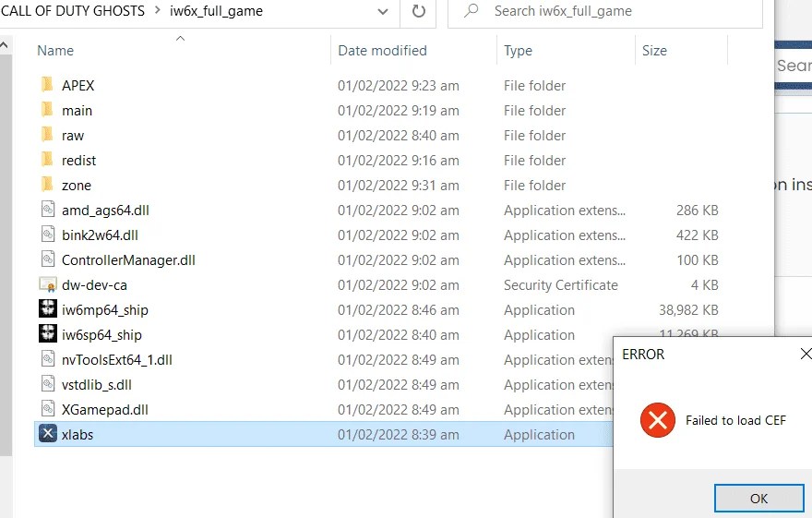Refresh the current folder view
The image size is (812, 518).
tap(418, 11)
